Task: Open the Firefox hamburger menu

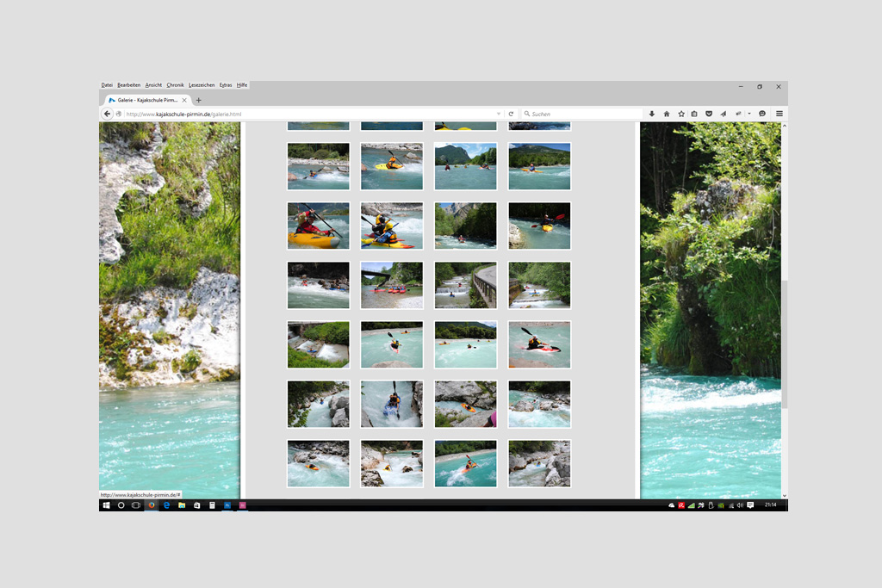Action: [780, 114]
